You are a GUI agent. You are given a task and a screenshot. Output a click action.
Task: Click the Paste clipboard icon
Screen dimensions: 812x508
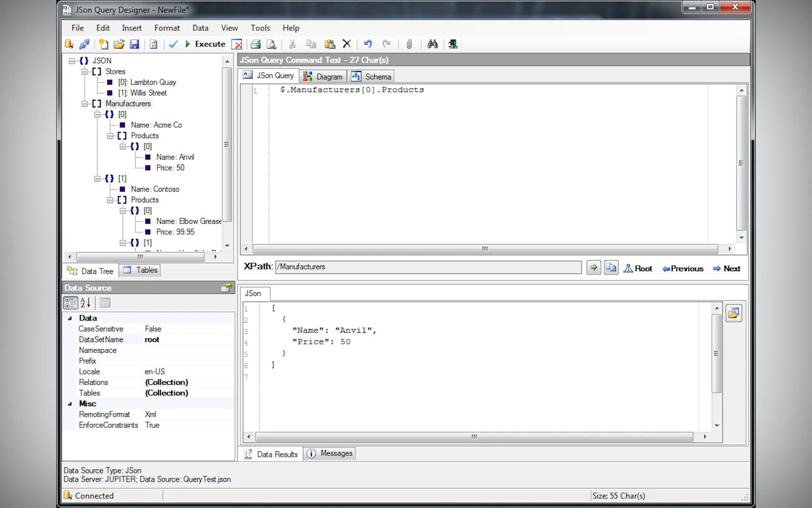(330, 44)
